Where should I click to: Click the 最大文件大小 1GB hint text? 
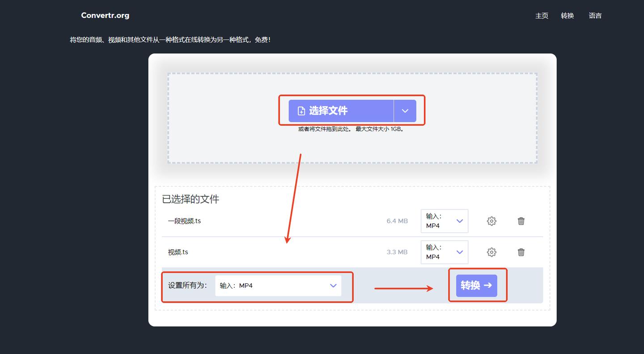[380, 129]
